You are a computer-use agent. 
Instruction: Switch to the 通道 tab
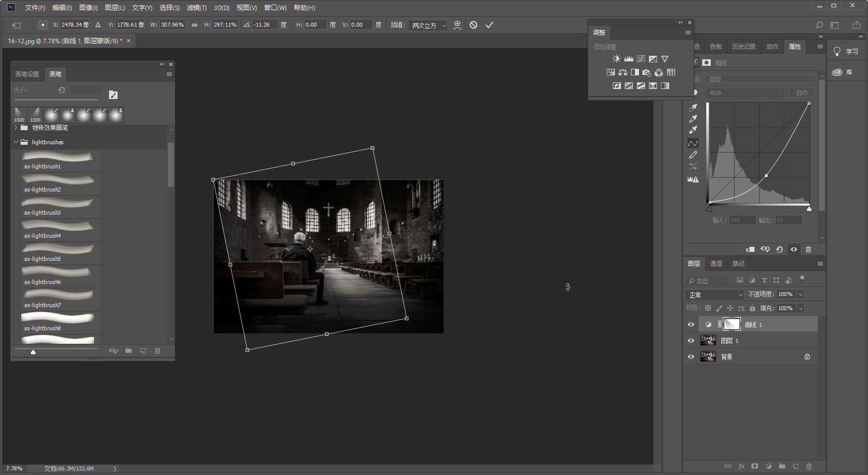716,263
